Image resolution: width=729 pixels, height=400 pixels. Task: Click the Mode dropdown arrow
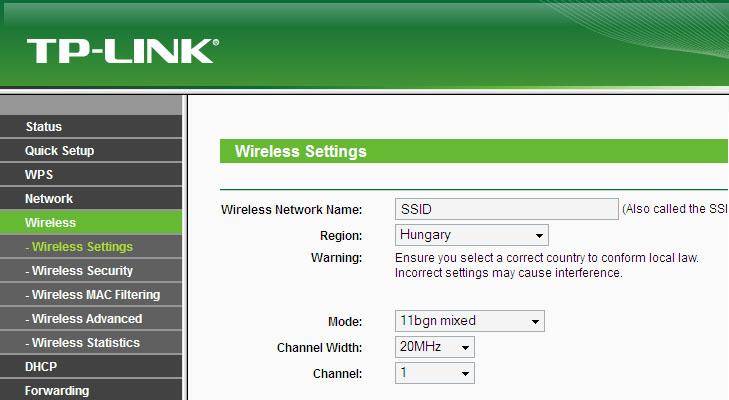point(535,321)
